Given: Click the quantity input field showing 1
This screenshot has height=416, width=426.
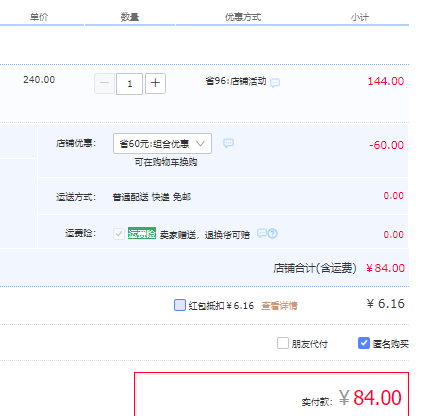Looking at the screenshot, I should click(129, 84).
